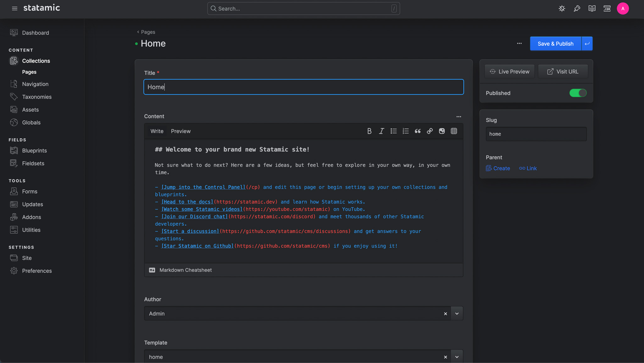644x363 pixels.
Task: Click the .com view site icon
Action: (x=607, y=9)
